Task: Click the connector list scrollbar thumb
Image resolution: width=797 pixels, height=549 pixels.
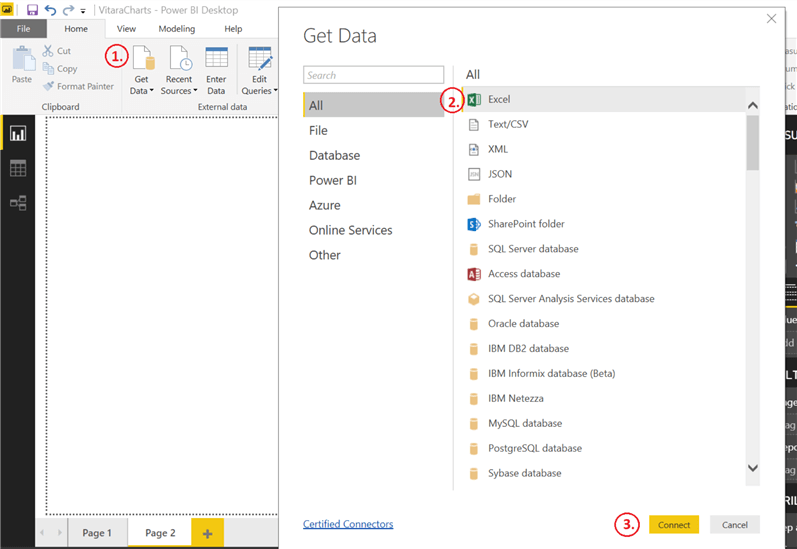Action: (753, 143)
